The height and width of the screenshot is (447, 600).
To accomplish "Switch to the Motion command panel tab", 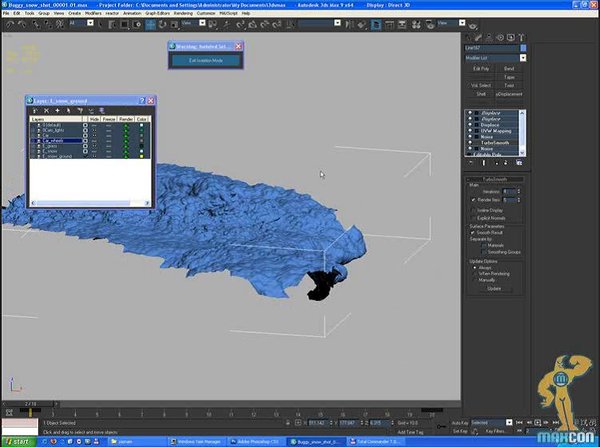I will point(500,37).
